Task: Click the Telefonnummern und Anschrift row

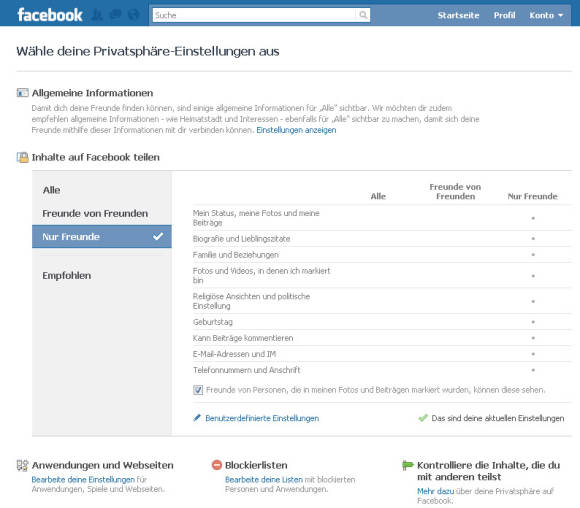Action: (x=382, y=370)
